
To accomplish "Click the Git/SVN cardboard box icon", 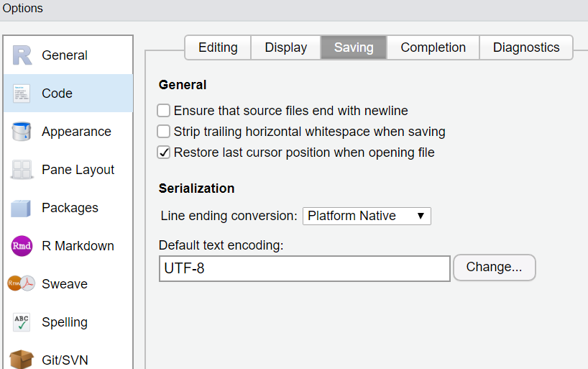I will [x=22, y=359].
